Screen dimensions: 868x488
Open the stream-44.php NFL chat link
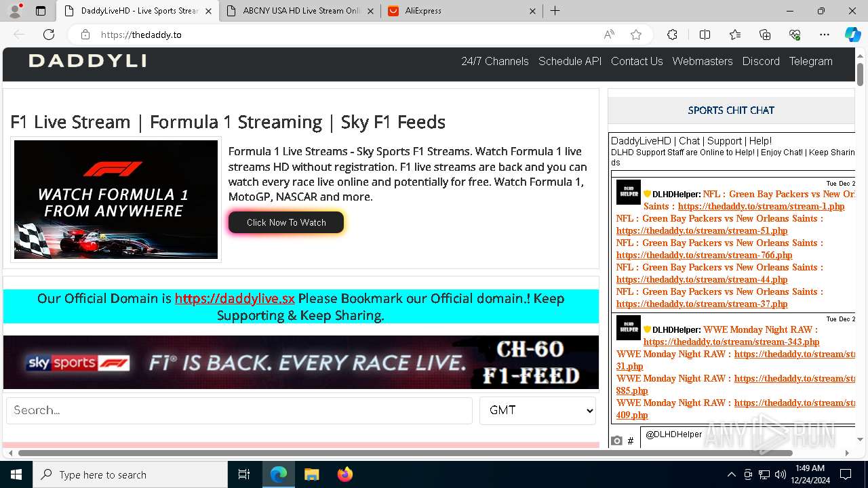pos(702,280)
